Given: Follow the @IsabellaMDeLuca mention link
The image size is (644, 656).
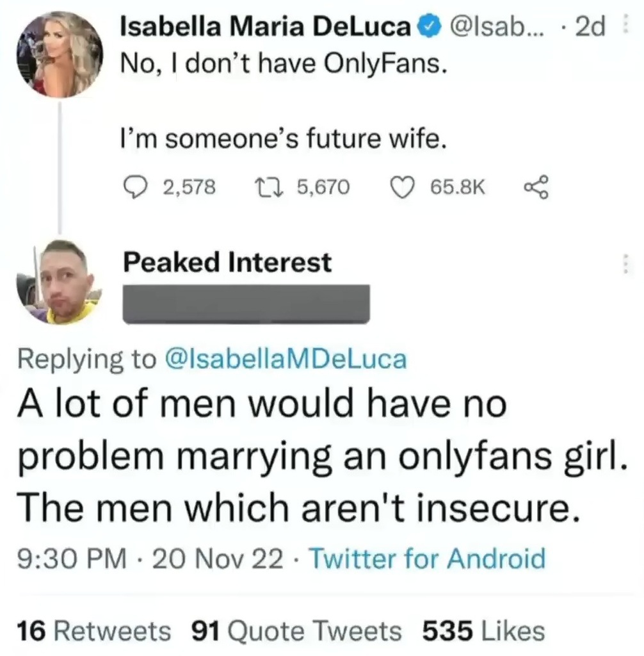Looking at the screenshot, I should (x=286, y=359).
